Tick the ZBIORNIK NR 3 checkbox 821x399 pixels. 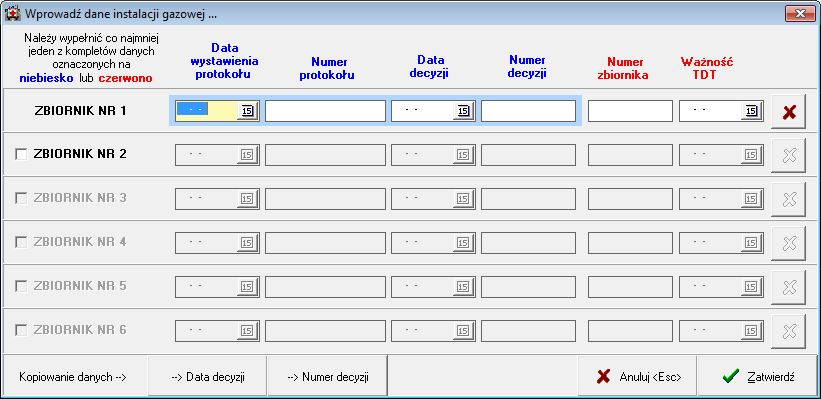pos(21,198)
